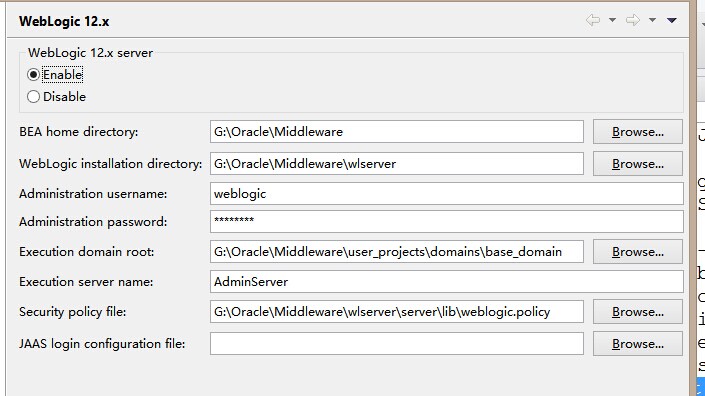Screen dimensions: 705x396
Task: Click the Administration username field
Action: 446,194
